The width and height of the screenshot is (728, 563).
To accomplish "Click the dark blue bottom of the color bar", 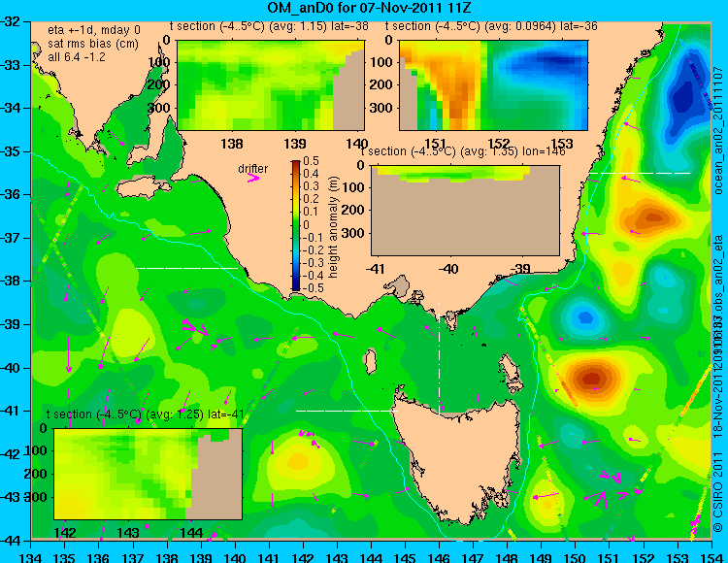I will pos(296,287).
